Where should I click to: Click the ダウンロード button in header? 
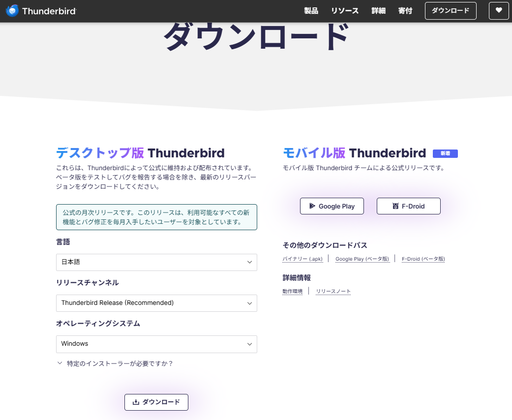click(x=451, y=11)
